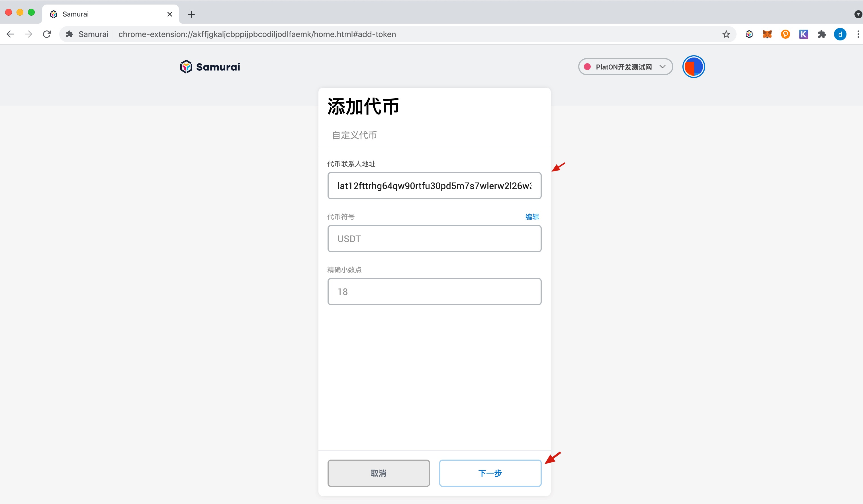Close the Samurai browser tab
This screenshot has height=504, width=863.
pyautogui.click(x=169, y=14)
